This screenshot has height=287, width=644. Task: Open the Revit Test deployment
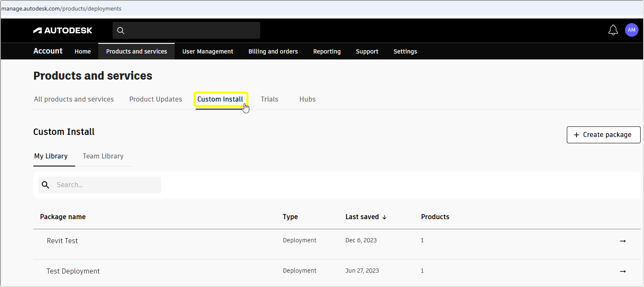[62, 241]
